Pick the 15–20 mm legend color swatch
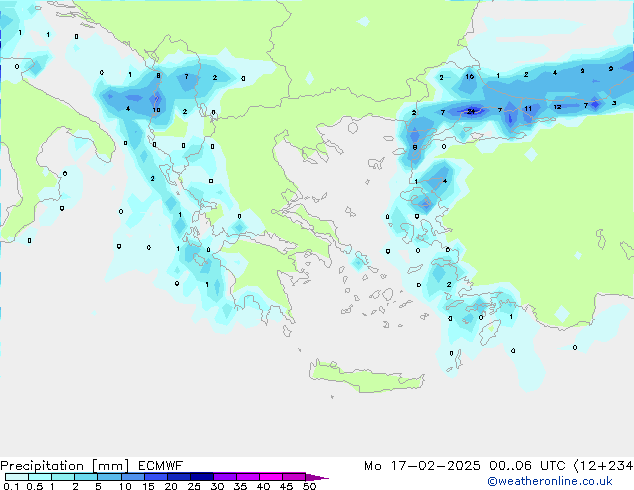Screen dimensions: 634x490 tap(155, 477)
